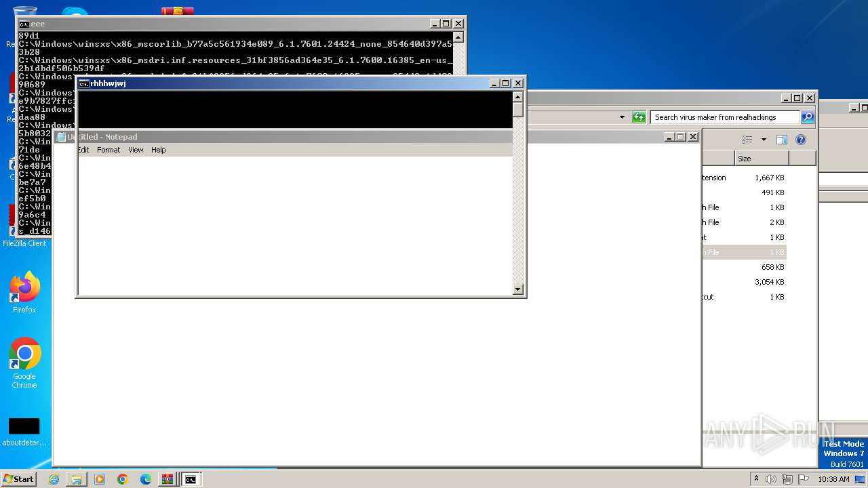Click the Notepad title bar icon
This screenshot has width=868, height=488.
click(61, 137)
